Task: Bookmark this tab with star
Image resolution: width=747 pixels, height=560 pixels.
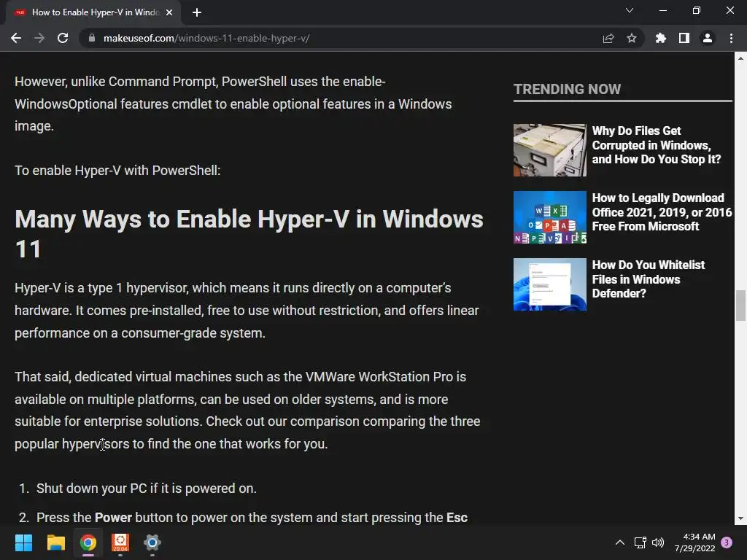Action: tap(631, 38)
